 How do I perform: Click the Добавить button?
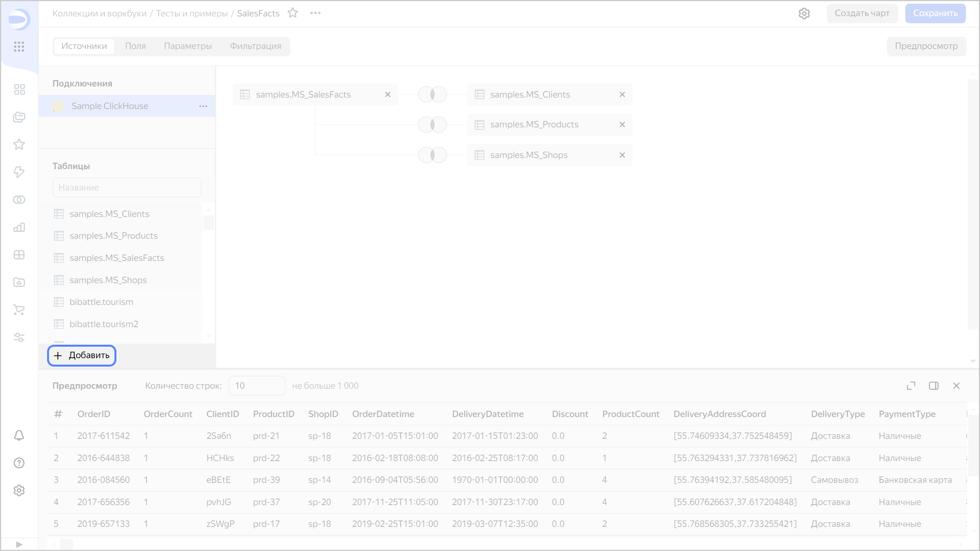(x=81, y=355)
